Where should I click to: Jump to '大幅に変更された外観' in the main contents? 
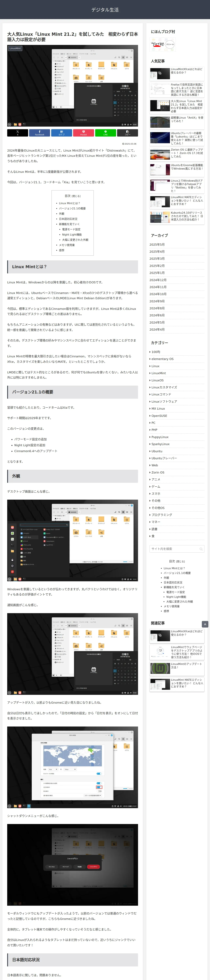click(75, 240)
